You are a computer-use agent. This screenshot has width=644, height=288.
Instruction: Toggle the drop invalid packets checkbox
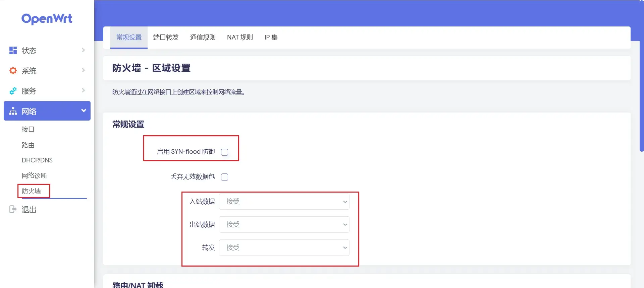click(x=225, y=177)
